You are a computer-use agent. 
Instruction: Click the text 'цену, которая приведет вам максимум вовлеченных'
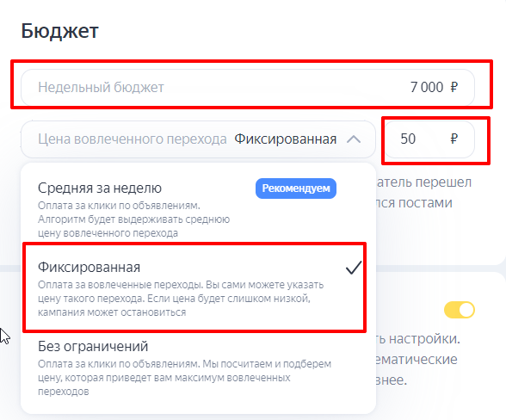tap(164, 377)
